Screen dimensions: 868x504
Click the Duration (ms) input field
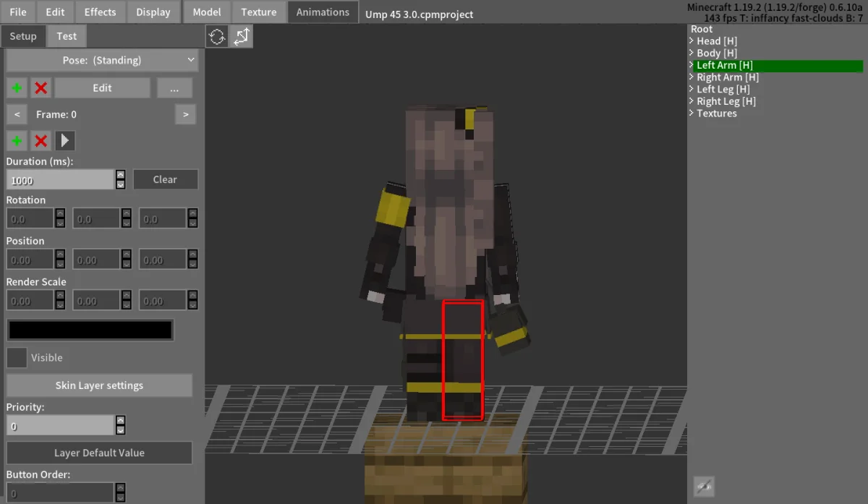point(60,180)
